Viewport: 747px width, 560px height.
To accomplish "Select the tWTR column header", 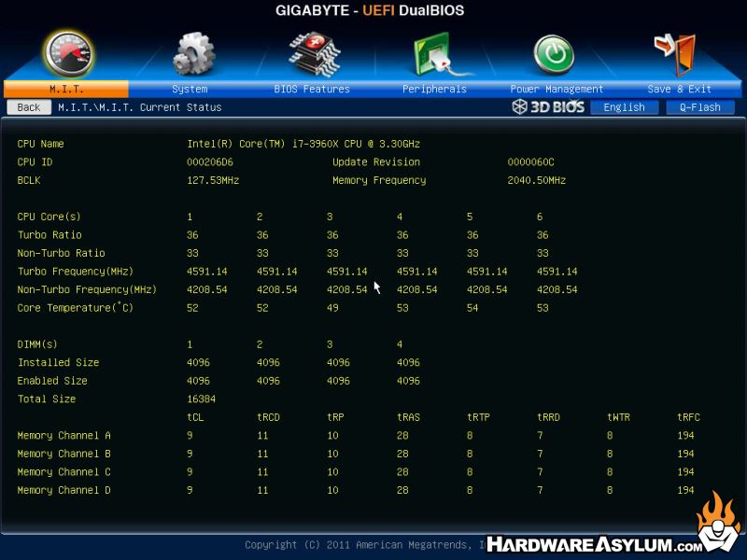I will [x=618, y=417].
